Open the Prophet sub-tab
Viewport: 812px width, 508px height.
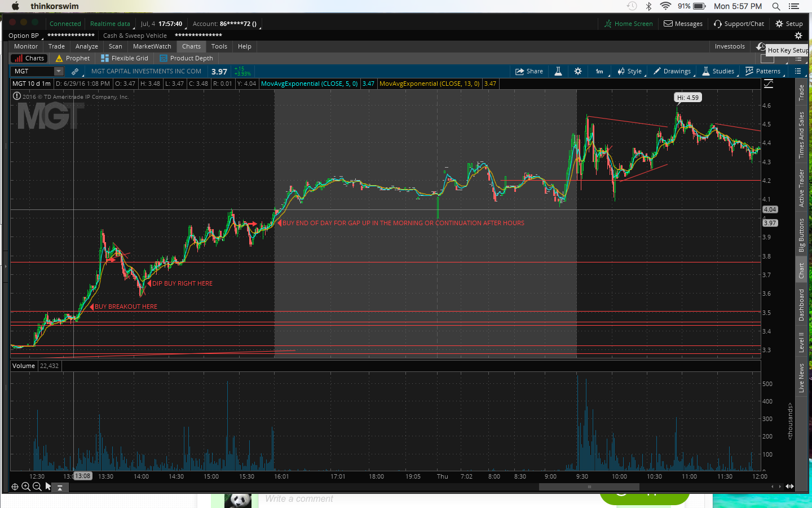point(73,58)
